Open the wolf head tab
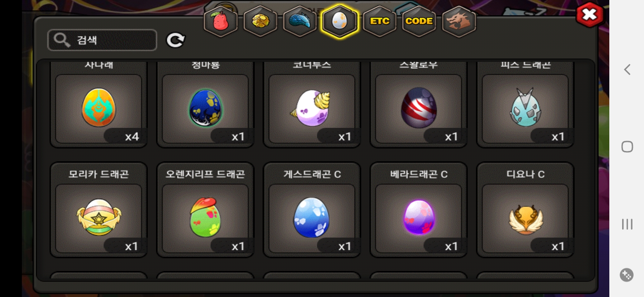The height and width of the screenshot is (297, 644). 459,21
